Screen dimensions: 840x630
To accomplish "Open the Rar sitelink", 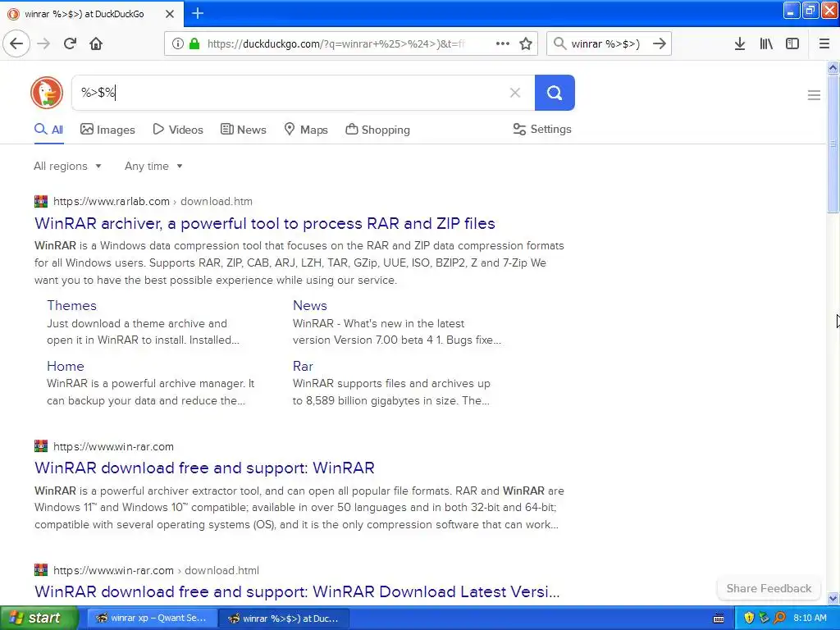I will [303, 366].
